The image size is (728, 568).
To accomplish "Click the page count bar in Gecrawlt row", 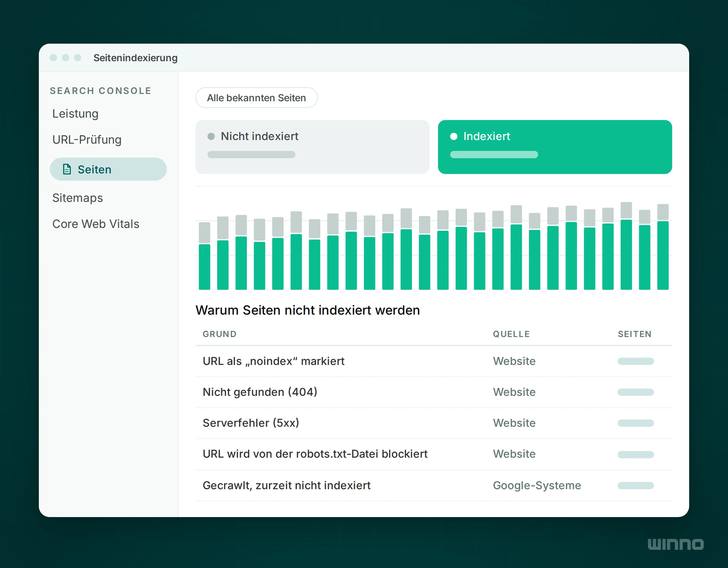I will [x=636, y=486].
